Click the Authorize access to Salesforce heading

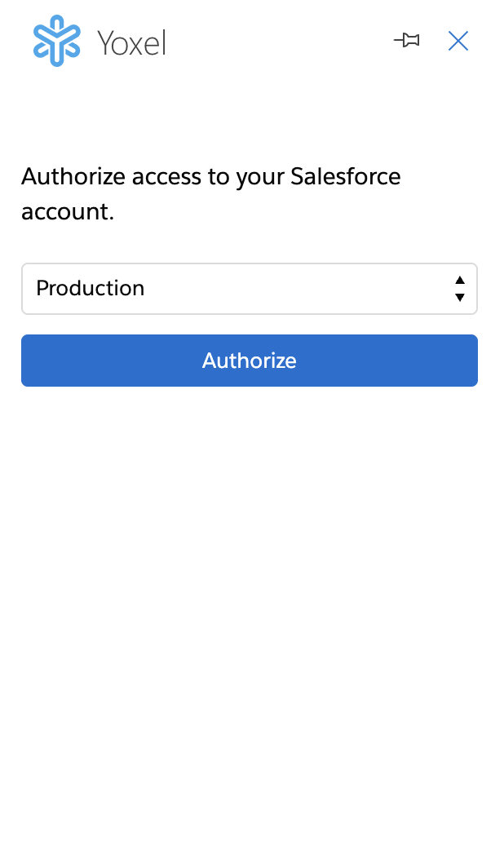point(211,194)
